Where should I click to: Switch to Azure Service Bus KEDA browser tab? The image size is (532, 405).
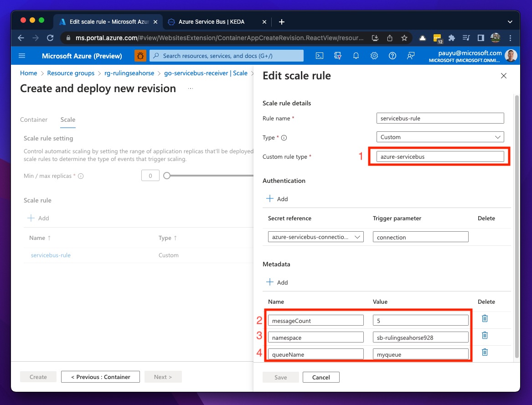point(211,21)
